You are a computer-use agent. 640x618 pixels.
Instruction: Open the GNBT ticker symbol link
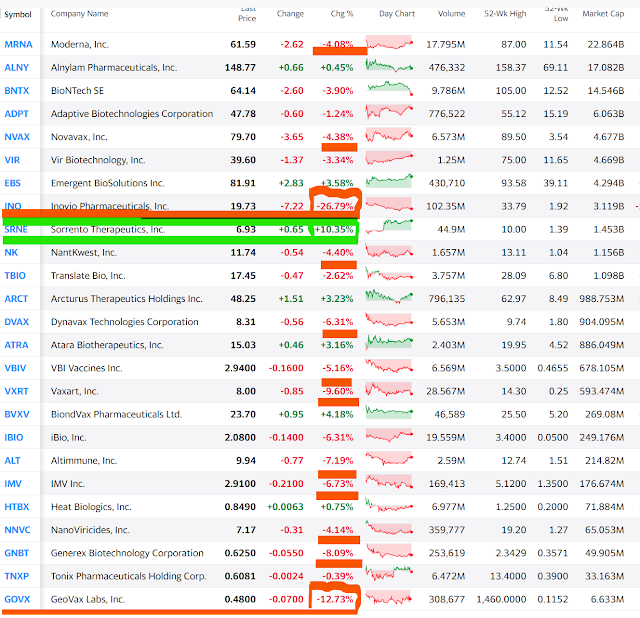[16, 553]
